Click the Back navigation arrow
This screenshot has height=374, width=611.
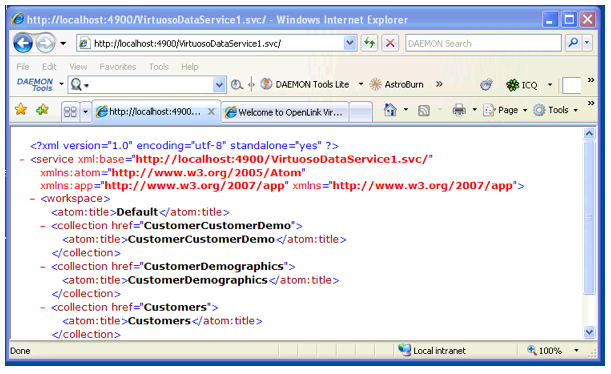(23, 43)
